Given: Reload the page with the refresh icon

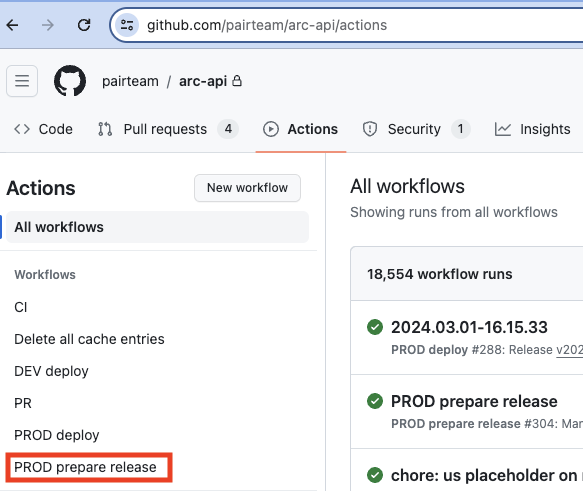Looking at the screenshot, I should (84, 25).
